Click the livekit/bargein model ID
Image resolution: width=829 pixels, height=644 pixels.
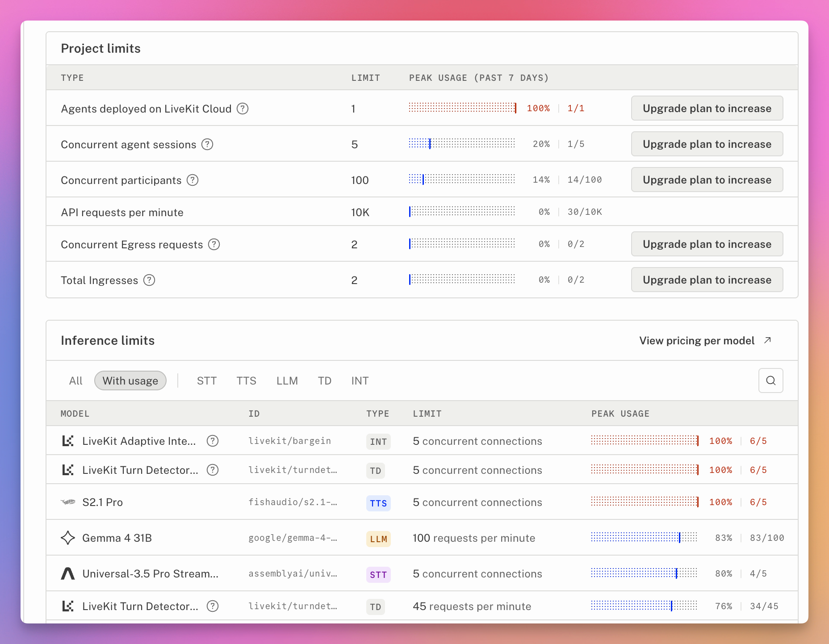pos(290,441)
